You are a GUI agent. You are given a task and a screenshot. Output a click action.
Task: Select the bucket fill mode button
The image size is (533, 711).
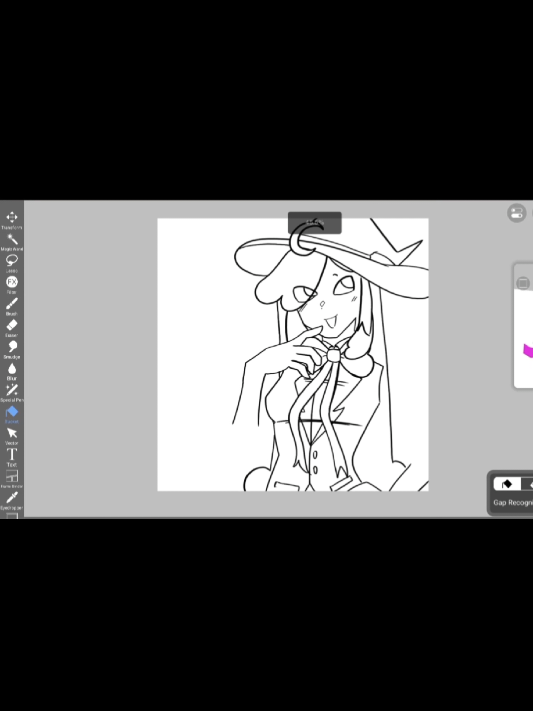click(507, 484)
